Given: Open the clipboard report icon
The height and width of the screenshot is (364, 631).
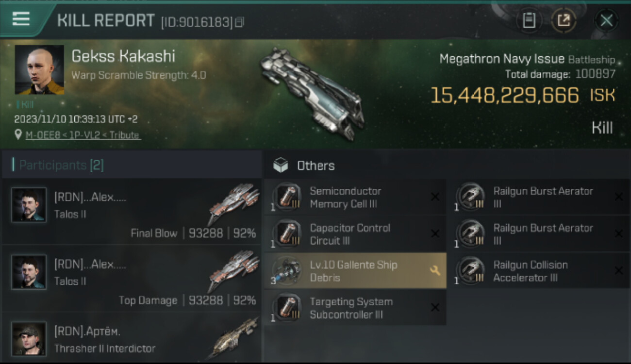Looking at the screenshot, I should tap(529, 20).
